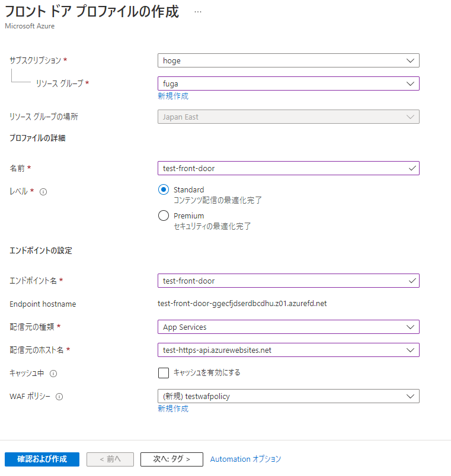This screenshot has height=476, width=451.
Task: Show the info tooltip for キャッシュ中
Action: 53,374
